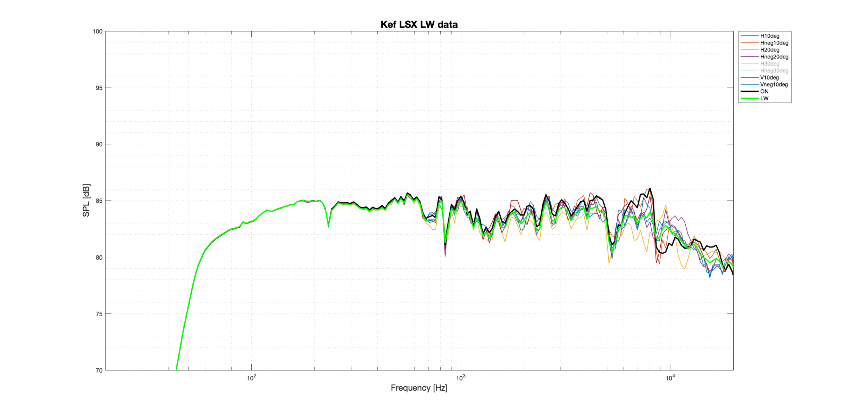The width and height of the screenshot is (868, 416).
Task: Click the black ON line sample in legend
Action: (749, 91)
